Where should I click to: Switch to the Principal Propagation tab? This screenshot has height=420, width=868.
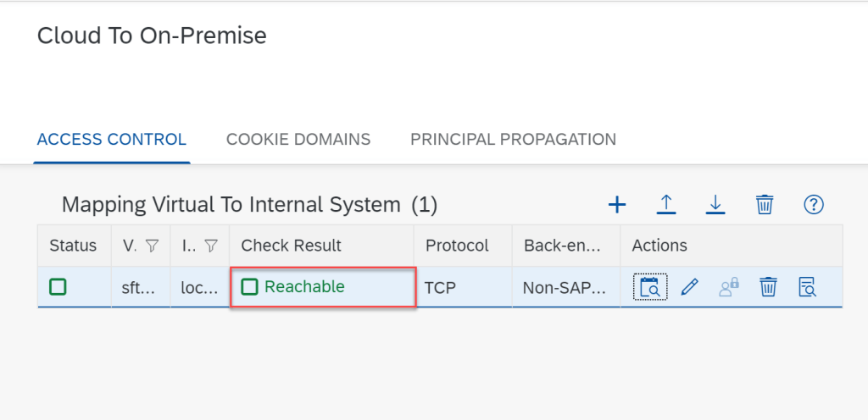point(513,139)
